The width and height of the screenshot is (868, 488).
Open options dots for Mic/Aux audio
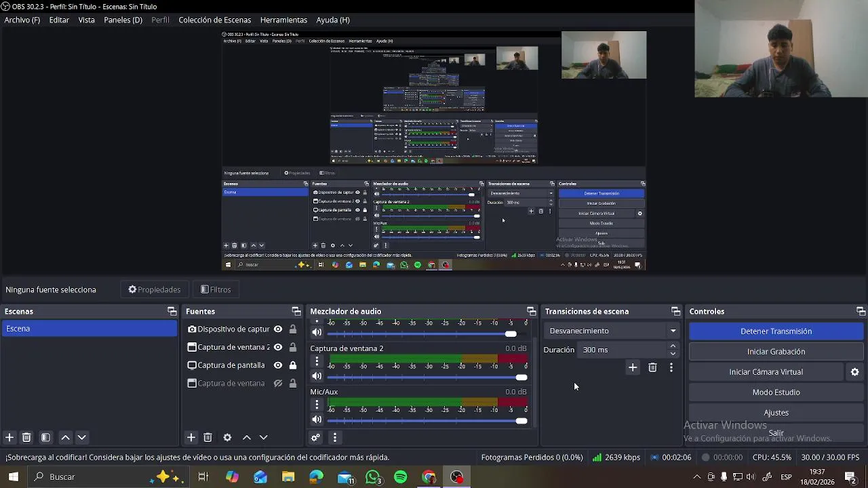point(317,405)
